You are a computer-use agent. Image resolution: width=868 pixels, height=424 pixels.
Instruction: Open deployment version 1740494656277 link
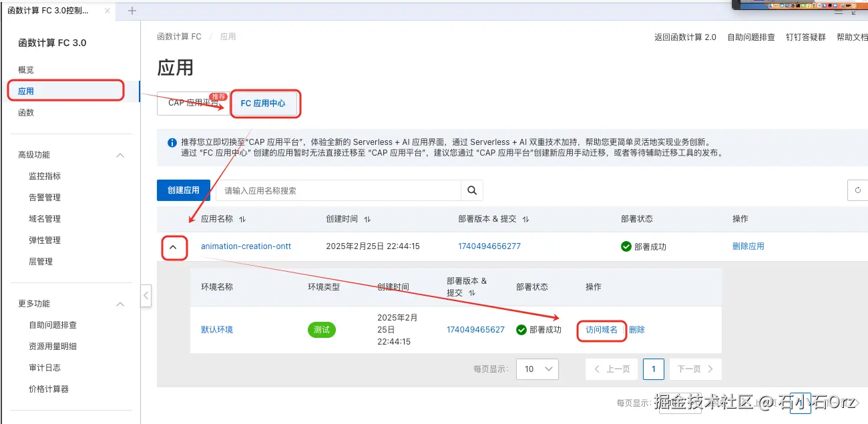489,246
